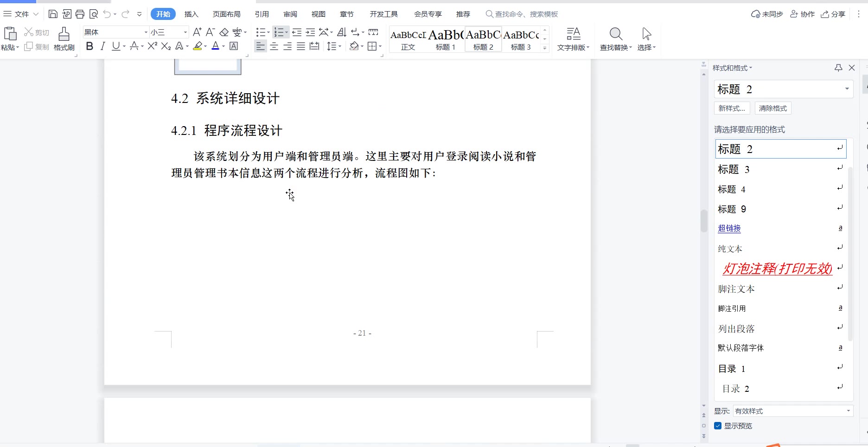Open 显示 有效样式 dropdown
Screen dimensions: 868x447
coord(793,411)
